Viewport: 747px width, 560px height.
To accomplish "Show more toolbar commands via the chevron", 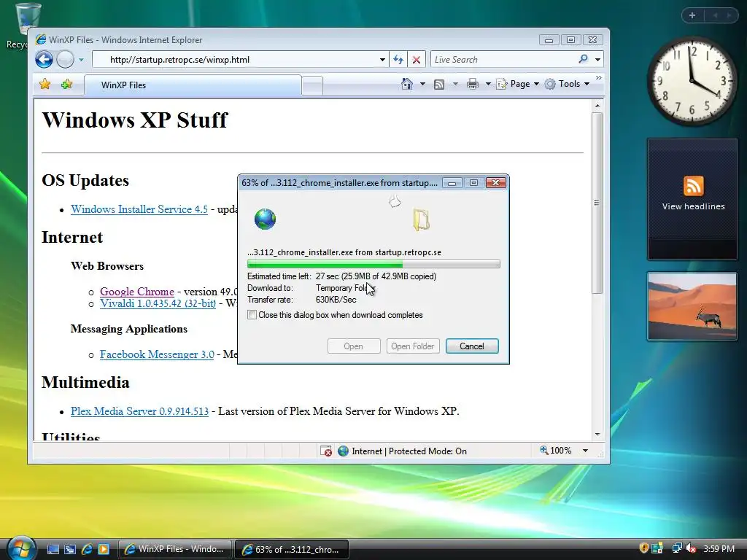I will point(598,77).
